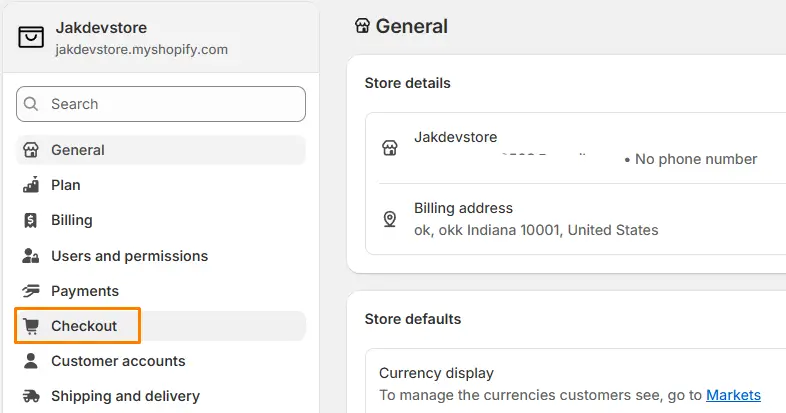
Task: Click the Store details heading
Action: click(408, 83)
